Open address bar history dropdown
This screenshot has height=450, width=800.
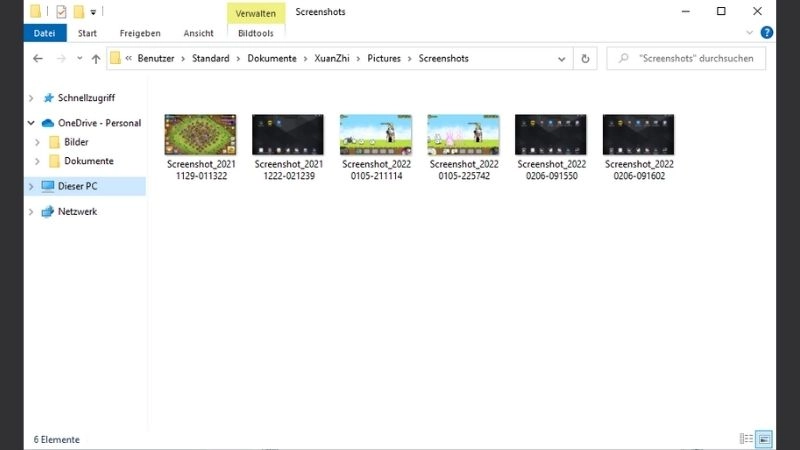[x=561, y=59]
